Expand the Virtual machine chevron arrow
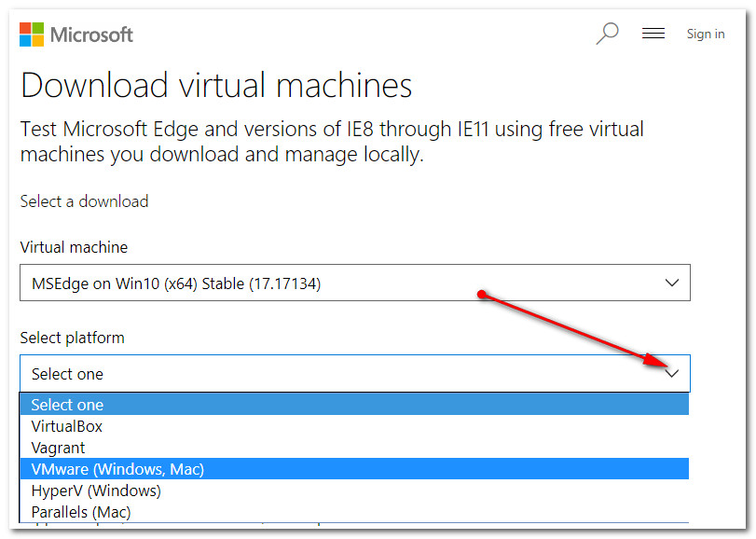The height and width of the screenshot is (539, 756). [x=672, y=283]
